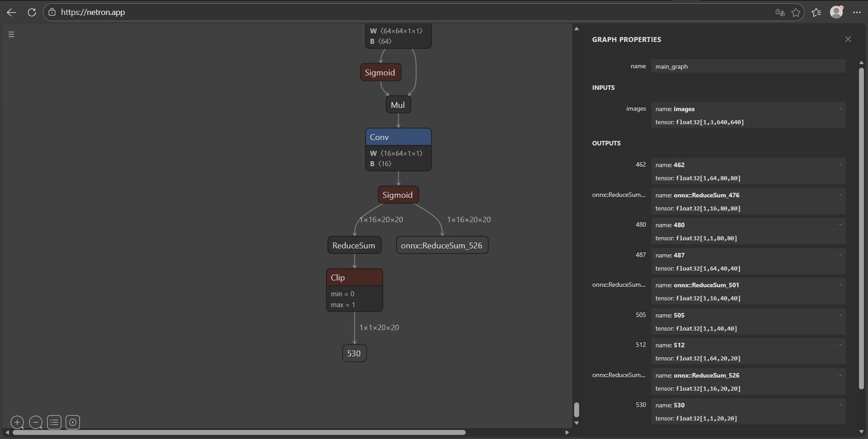This screenshot has height=439, width=868.
Task: Click the zoom in icon
Action: pos(17,422)
